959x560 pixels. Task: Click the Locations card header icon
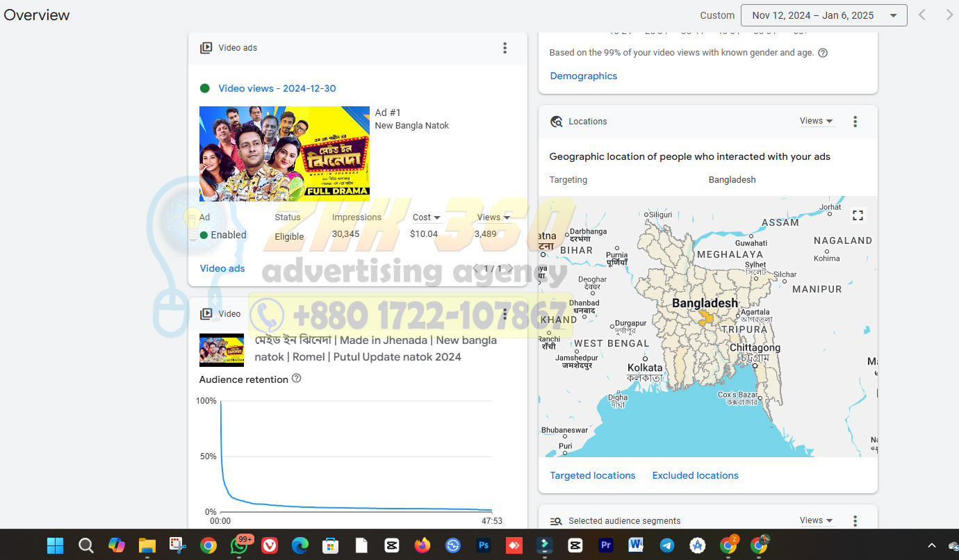pyautogui.click(x=557, y=122)
